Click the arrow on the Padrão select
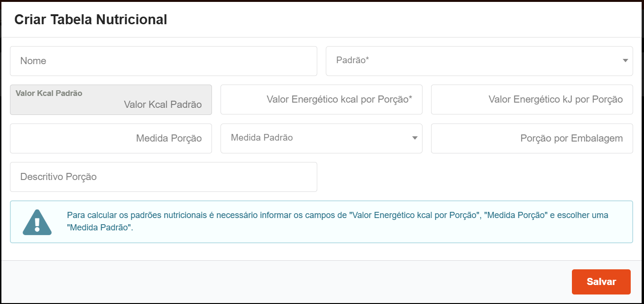This screenshot has width=644, height=304. [625, 61]
